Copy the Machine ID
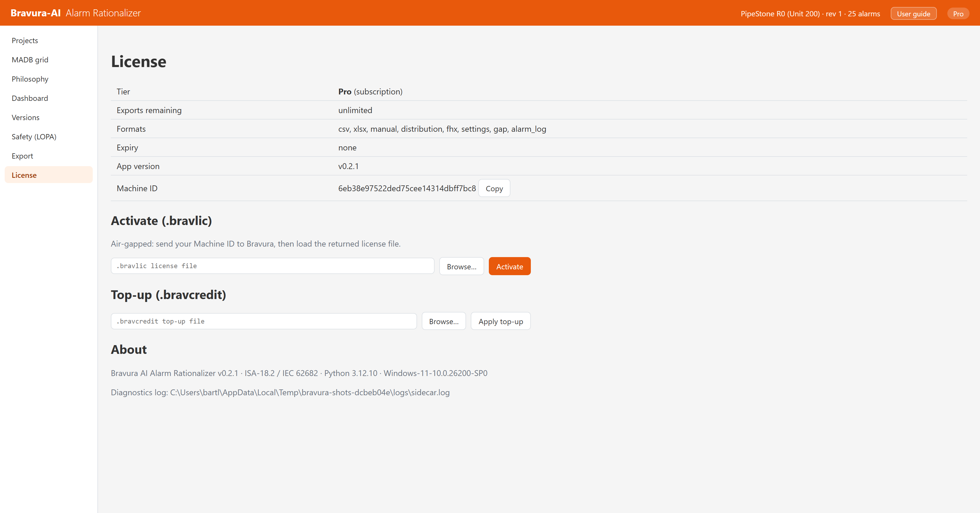 (494, 188)
